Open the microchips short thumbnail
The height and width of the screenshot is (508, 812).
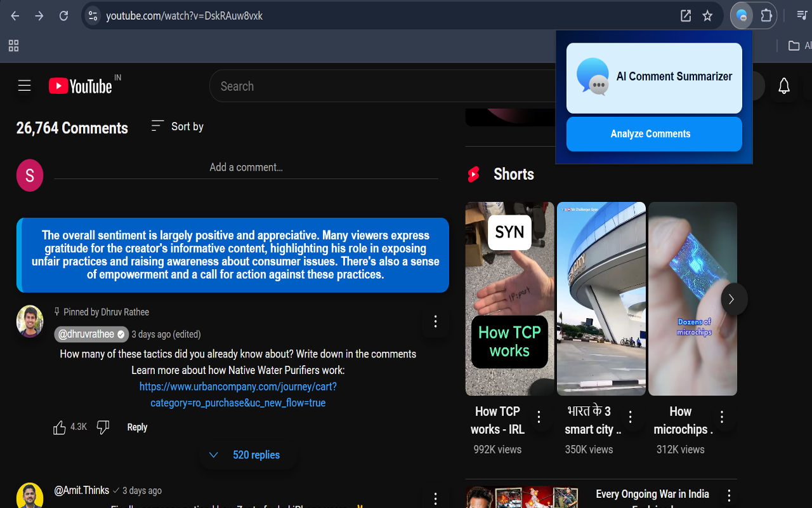(x=693, y=298)
